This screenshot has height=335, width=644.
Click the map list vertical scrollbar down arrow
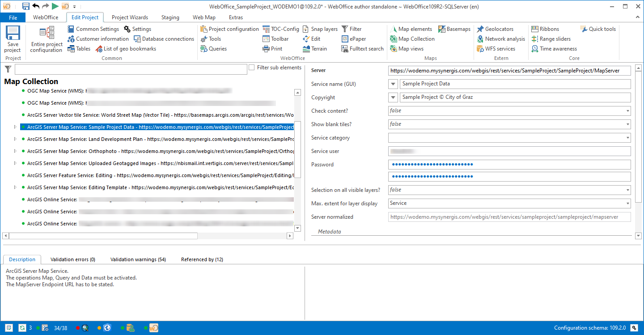point(297,228)
